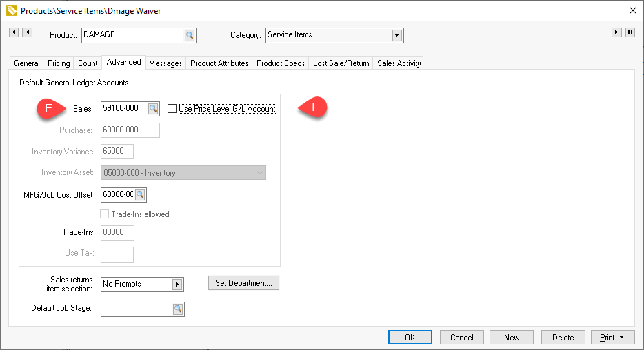
Task: Switch to the Pricing tab
Action: (59, 63)
